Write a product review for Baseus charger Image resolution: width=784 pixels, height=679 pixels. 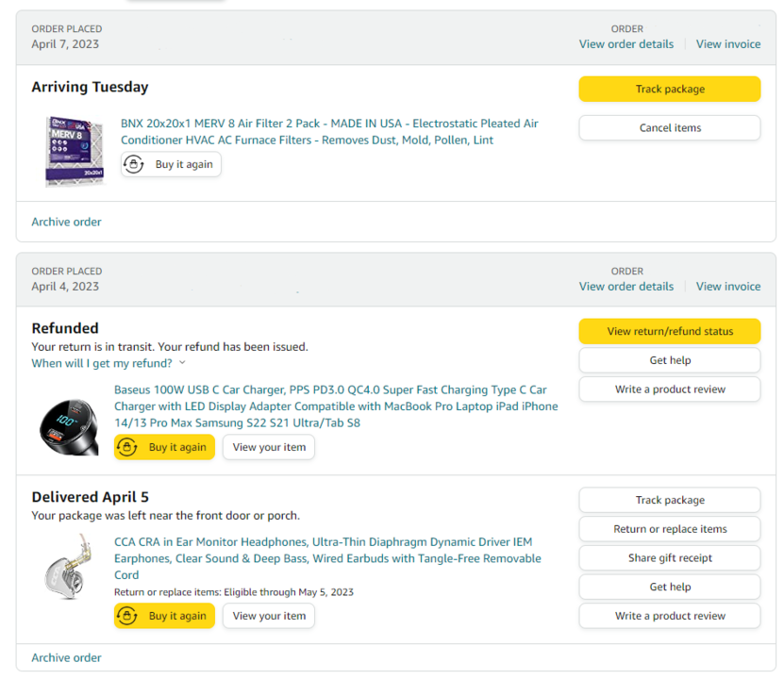pyautogui.click(x=669, y=389)
